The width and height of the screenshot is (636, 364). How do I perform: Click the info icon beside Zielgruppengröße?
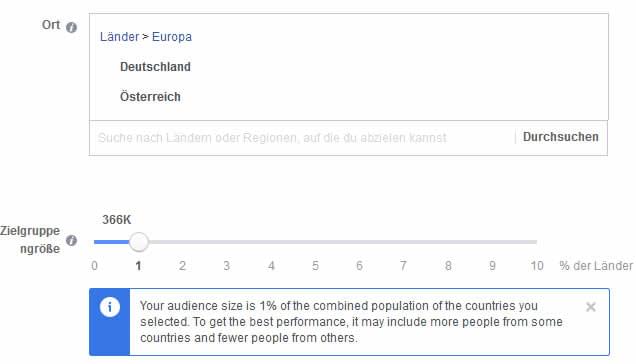71,240
